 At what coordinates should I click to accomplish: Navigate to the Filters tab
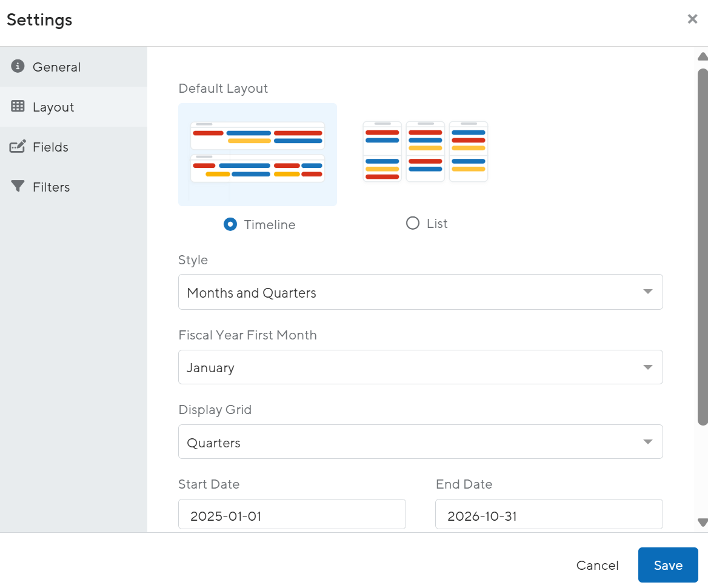click(51, 186)
